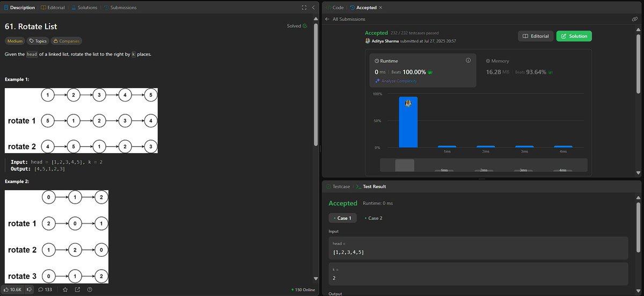Like the problem with thumbs-up 10.6K
The height and width of the screenshot is (296, 644).
click(13, 290)
